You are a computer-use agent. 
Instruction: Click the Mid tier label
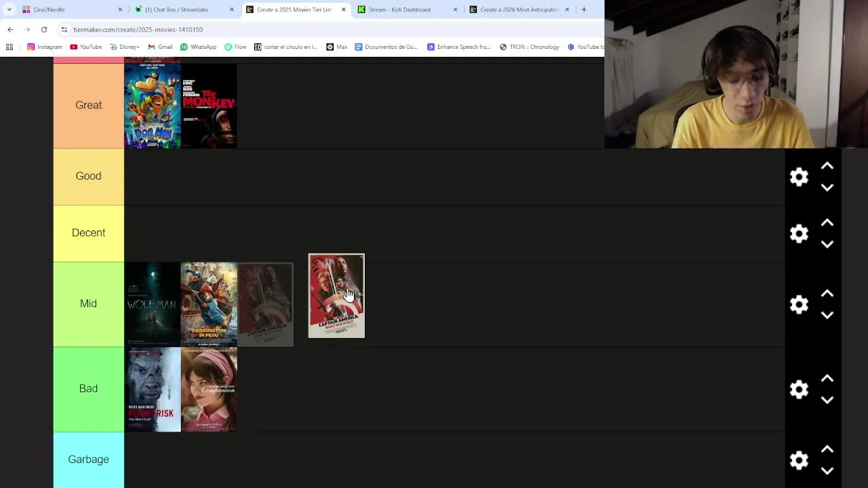tap(88, 304)
